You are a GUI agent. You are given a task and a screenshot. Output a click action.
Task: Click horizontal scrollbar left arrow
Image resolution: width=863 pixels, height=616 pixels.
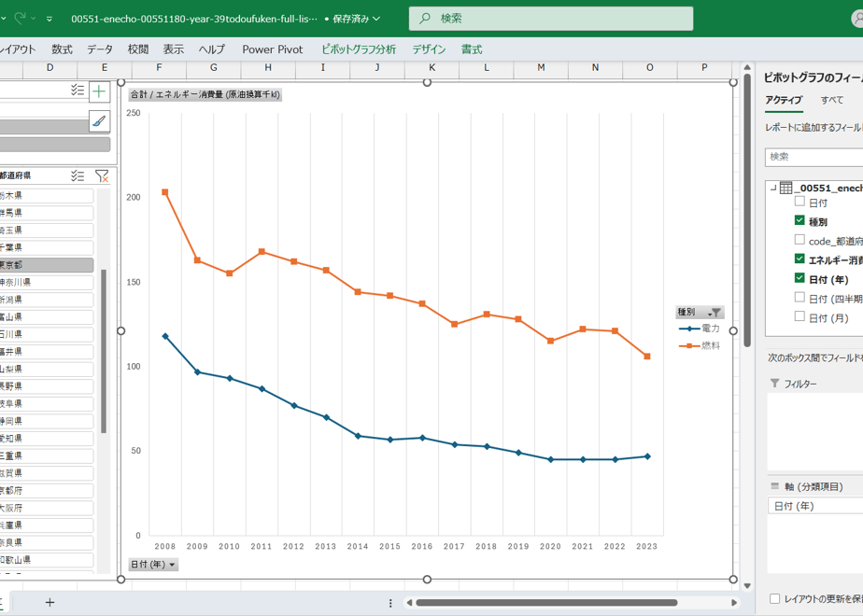coord(409,603)
